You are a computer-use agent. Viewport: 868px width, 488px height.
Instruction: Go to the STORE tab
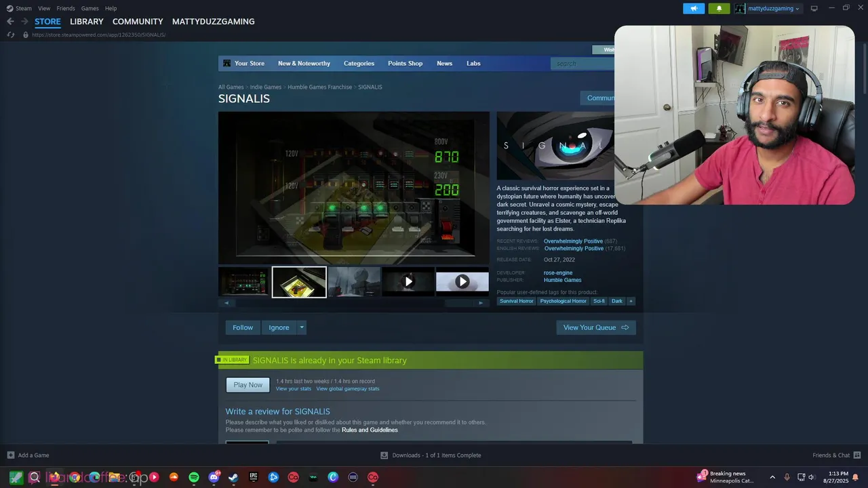point(47,22)
